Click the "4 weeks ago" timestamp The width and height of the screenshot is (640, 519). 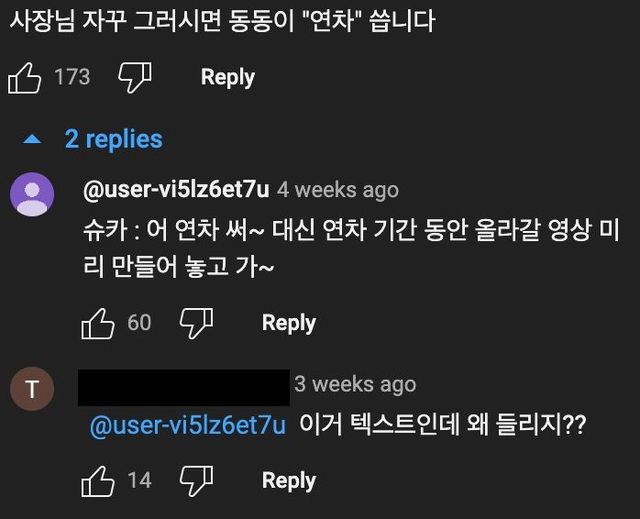coord(338,190)
